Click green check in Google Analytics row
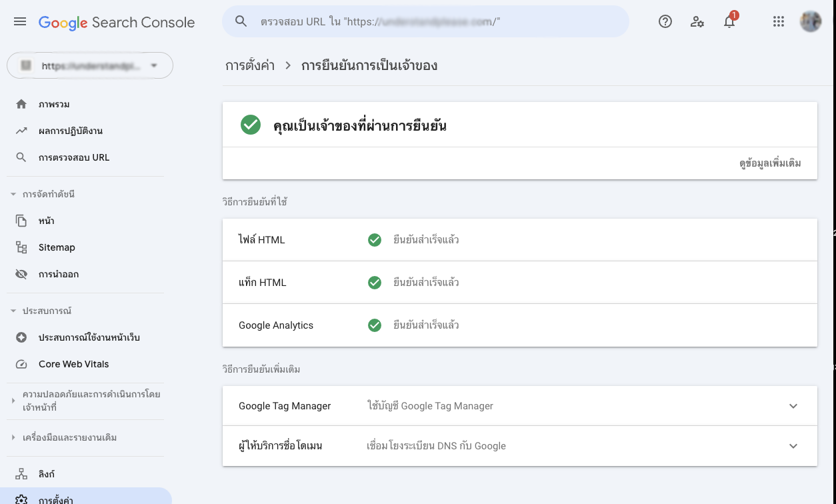Viewport: 836px width, 504px height. (x=375, y=325)
